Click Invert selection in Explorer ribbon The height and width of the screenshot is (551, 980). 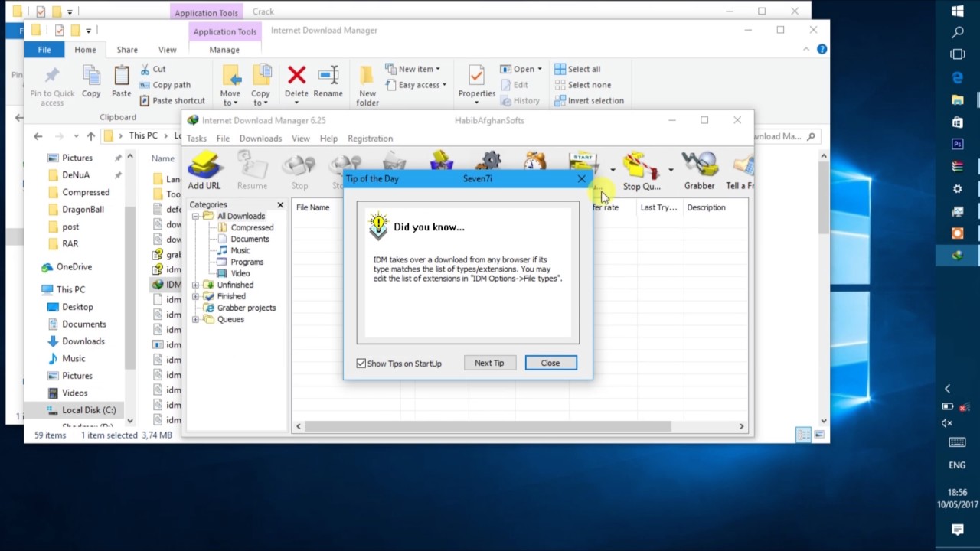click(x=589, y=101)
